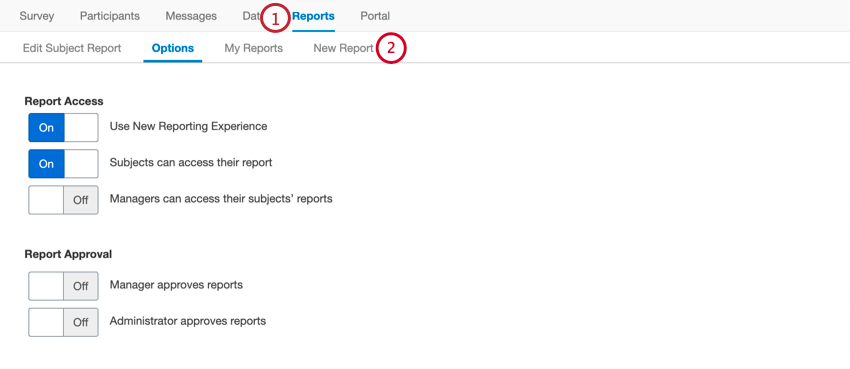850x369 pixels.
Task: Toggle on Manager approves reports
Action: tap(63, 286)
